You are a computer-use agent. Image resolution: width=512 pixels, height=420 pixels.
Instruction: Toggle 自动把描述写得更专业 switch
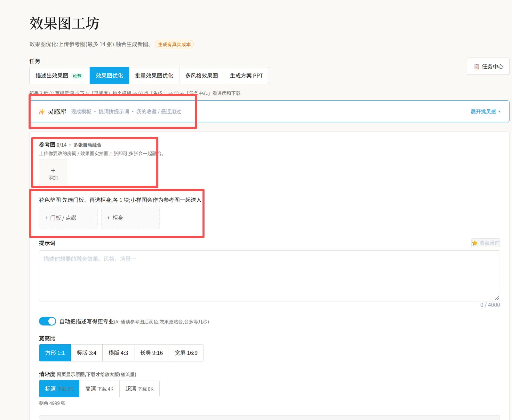[47, 321]
